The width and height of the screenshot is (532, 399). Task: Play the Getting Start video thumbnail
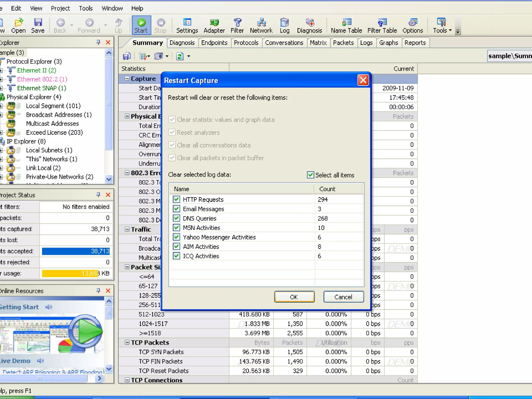tap(86, 331)
